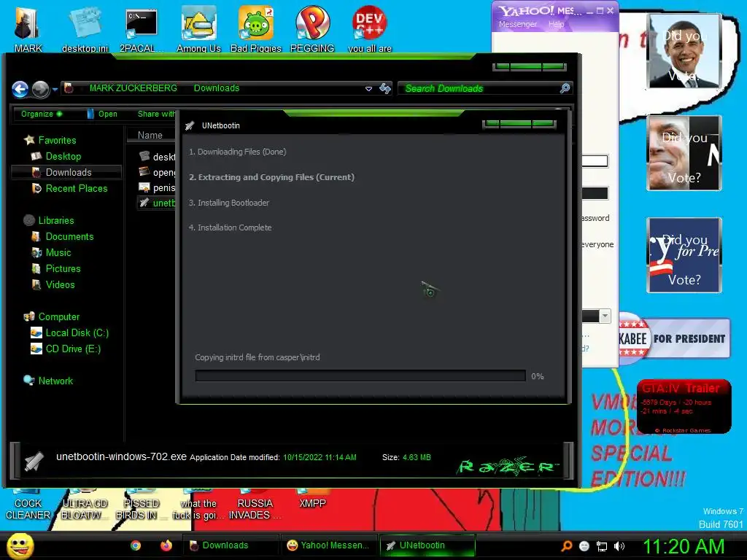Image resolution: width=747 pixels, height=560 pixels.
Task: Launch Chrome from the taskbar
Action: coord(136,545)
